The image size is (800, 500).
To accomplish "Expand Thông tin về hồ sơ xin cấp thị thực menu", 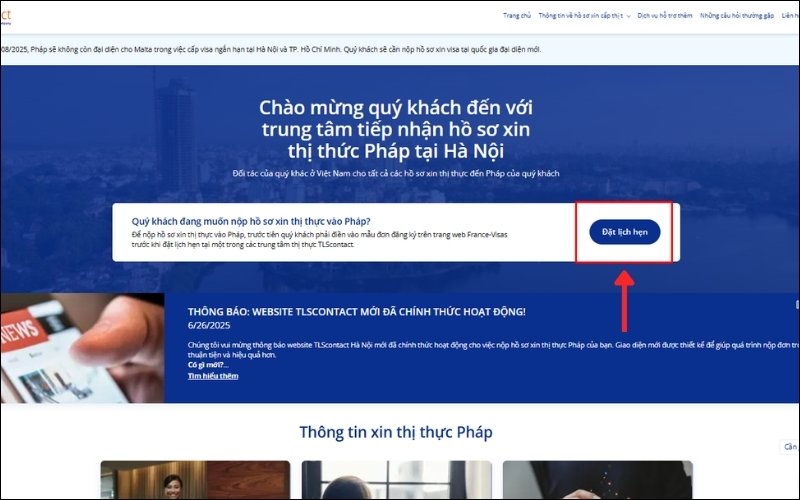I will pyautogui.click(x=584, y=16).
